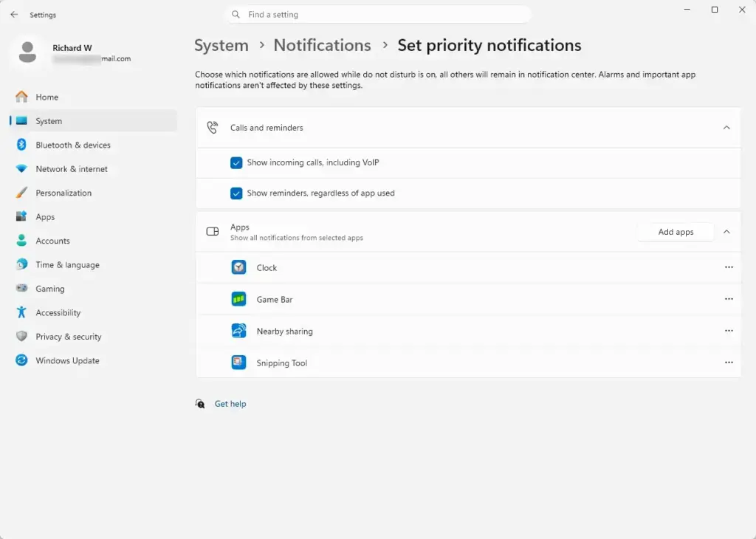Click the Clock label text
Image resolution: width=756 pixels, height=539 pixels.
(267, 267)
